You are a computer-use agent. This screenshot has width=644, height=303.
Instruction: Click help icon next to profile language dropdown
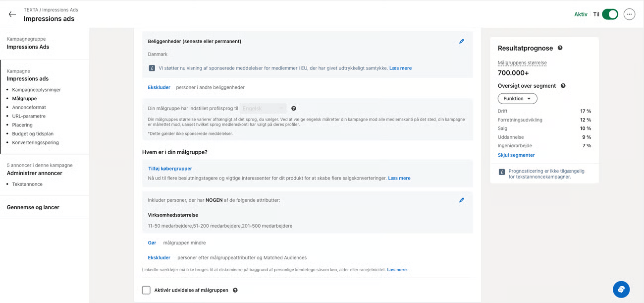(294, 108)
